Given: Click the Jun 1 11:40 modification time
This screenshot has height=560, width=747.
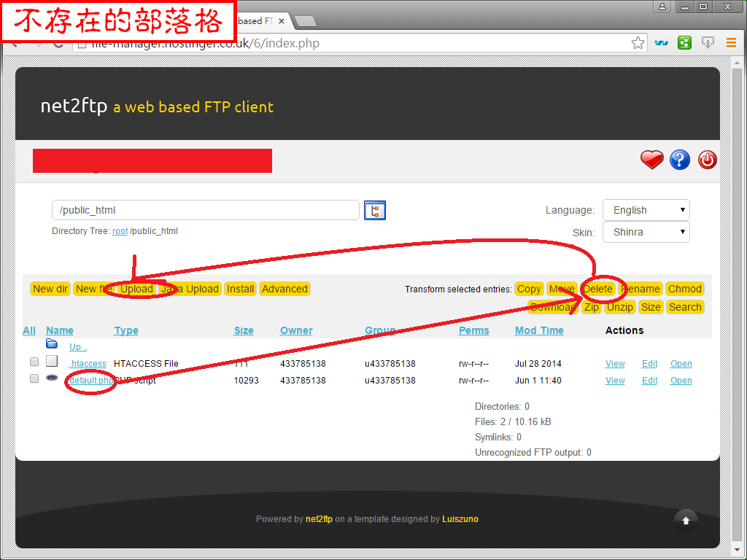Looking at the screenshot, I should click(538, 381).
